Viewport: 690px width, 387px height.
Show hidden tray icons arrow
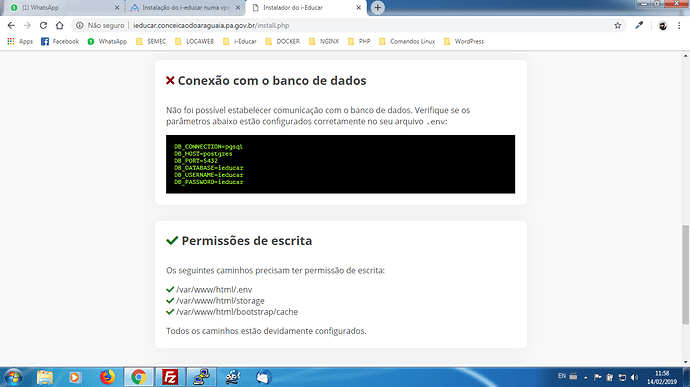(586, 377)
